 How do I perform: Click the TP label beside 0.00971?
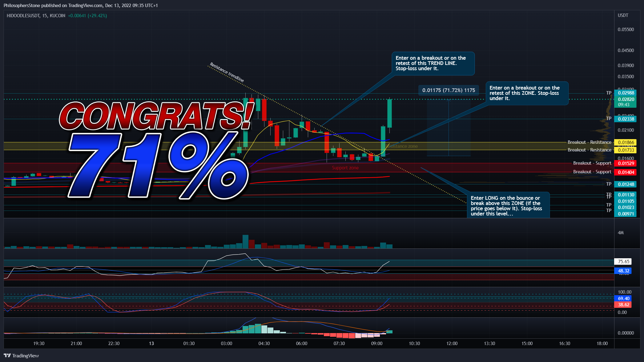click(609, 211)
